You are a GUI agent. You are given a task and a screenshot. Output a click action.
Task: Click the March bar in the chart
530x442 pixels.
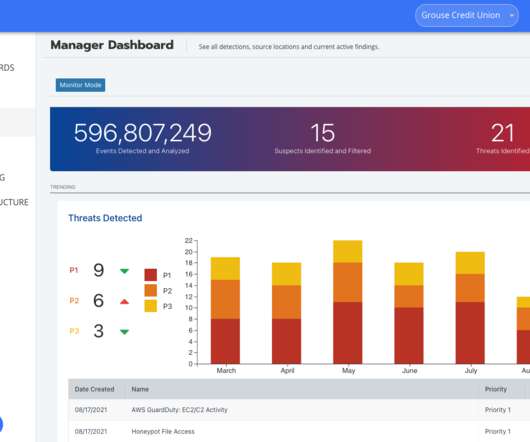(x=225, y=311)
